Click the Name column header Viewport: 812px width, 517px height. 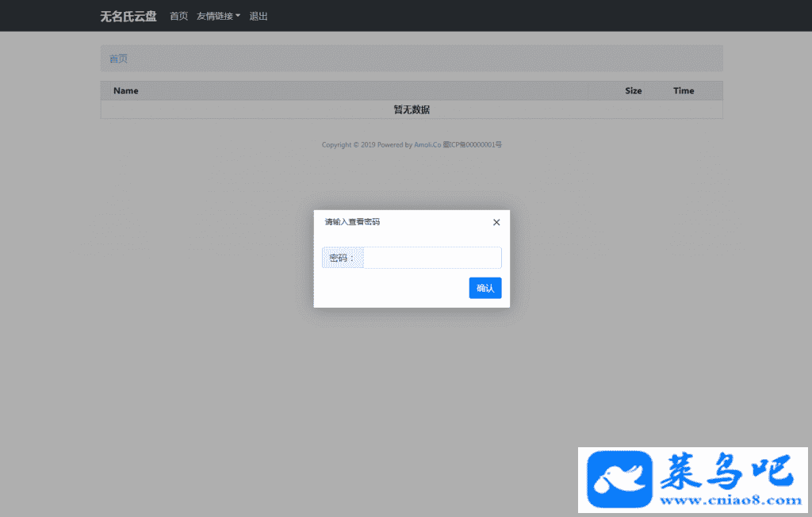point(126,90)
